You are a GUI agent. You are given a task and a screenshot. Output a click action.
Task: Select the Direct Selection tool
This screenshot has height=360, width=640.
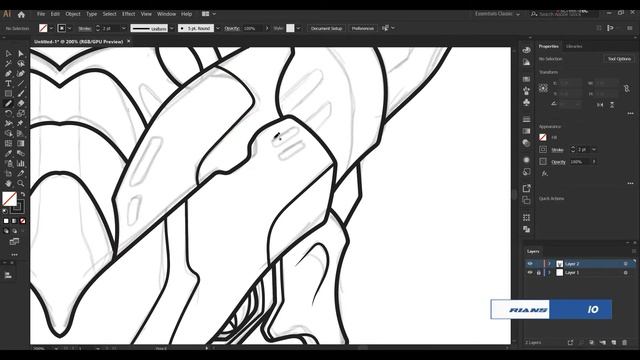(x=21, y=53)
